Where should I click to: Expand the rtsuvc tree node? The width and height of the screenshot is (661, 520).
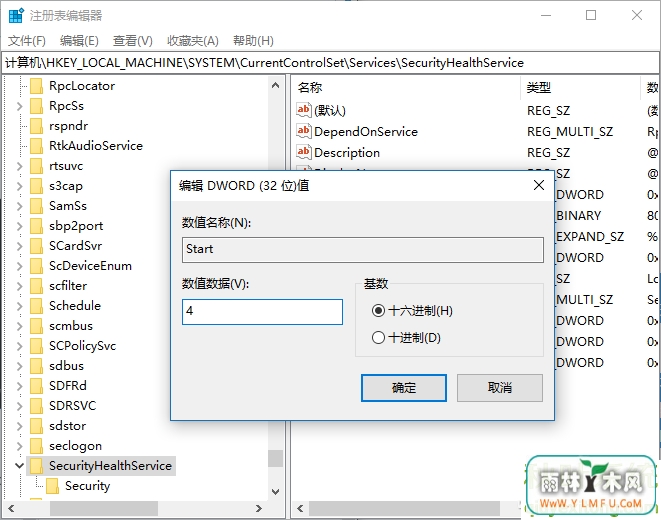pos(19,166)
